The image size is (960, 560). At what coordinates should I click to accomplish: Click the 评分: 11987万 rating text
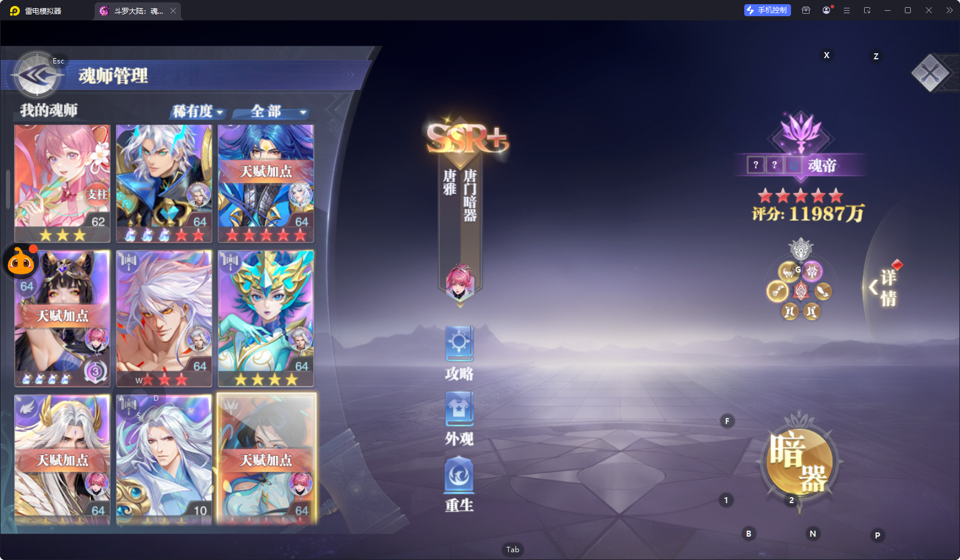808,213
